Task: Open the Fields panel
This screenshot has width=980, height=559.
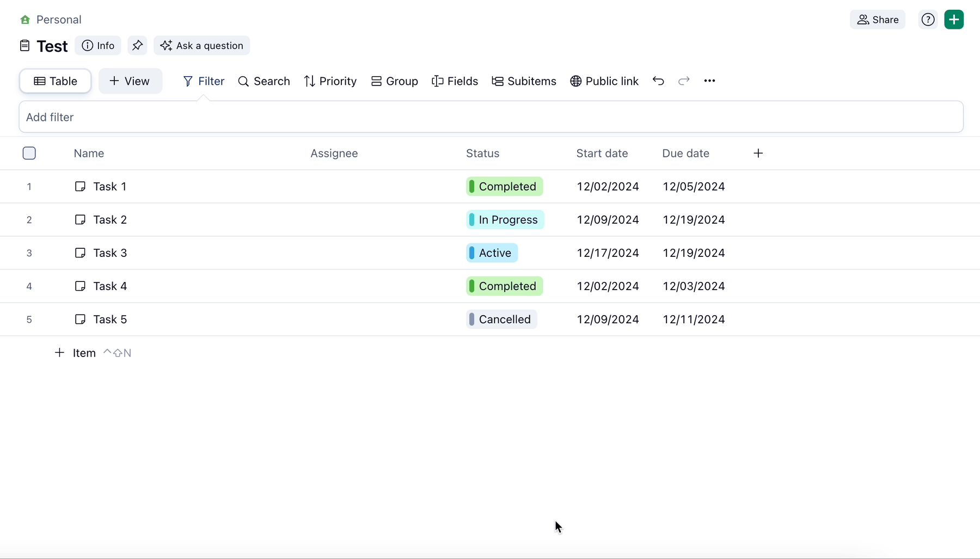Action: pos(455,81)
